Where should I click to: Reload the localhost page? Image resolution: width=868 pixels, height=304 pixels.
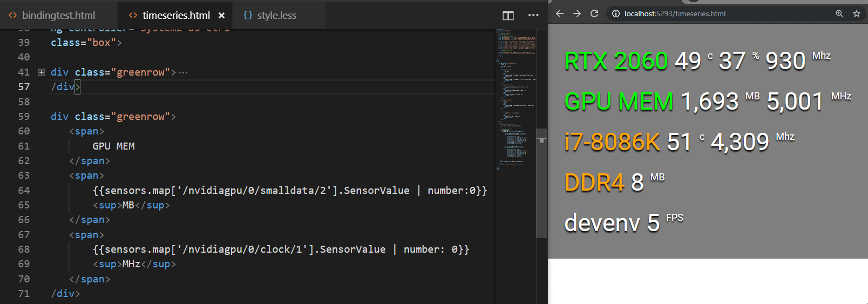click(594, 13)
